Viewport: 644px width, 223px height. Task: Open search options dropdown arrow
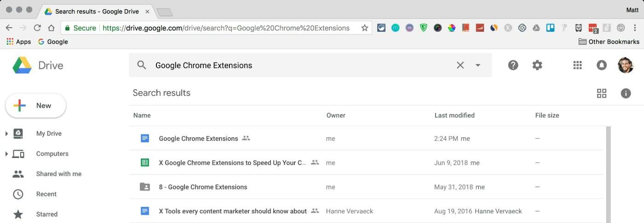pos(478,65)
